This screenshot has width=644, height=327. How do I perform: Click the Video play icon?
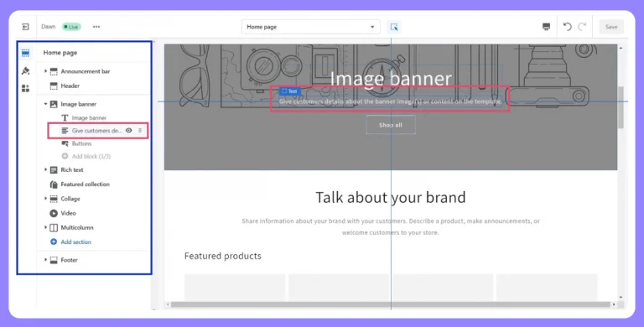54,213
